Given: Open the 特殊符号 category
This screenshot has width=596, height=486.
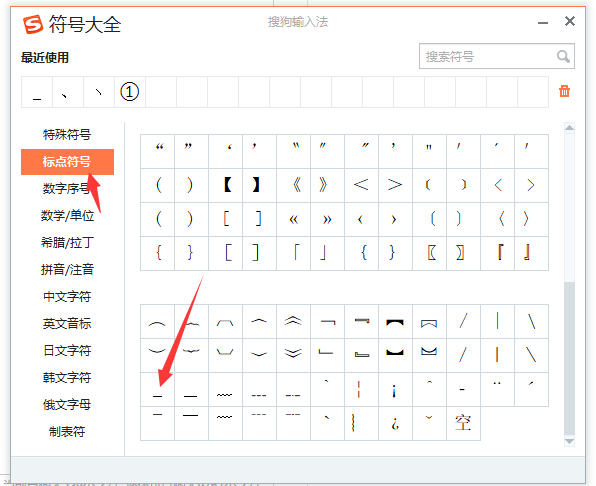Looking at the screenshot, I should click(67, 135).
